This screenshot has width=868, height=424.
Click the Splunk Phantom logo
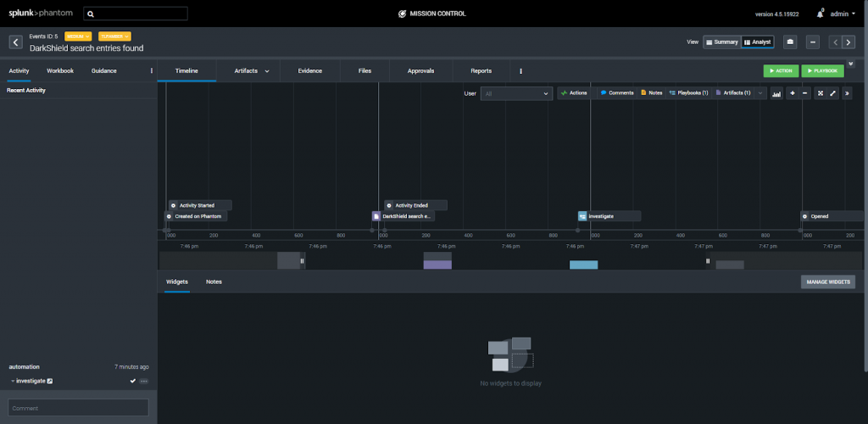pyautogui.click(x=41, y=14)
